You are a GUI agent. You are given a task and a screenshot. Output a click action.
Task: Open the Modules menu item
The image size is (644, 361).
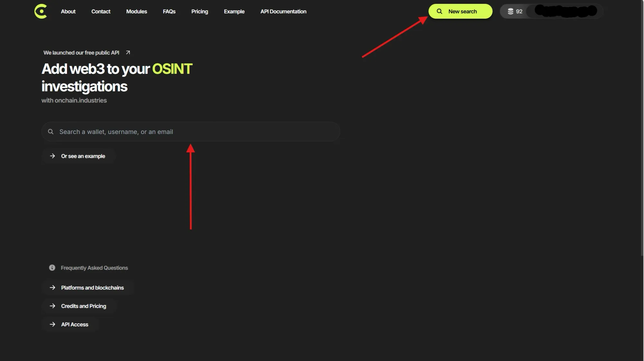tap(136, 11)
